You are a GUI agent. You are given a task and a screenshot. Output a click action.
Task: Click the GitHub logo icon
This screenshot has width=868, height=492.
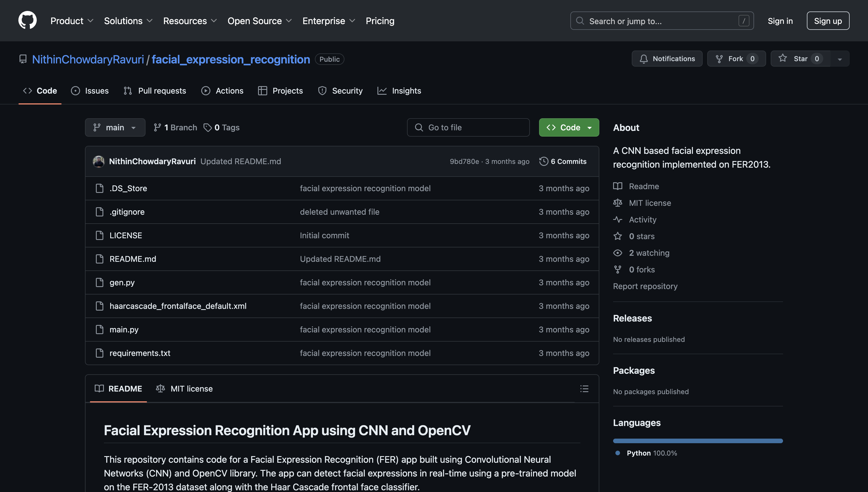[27, 20]
